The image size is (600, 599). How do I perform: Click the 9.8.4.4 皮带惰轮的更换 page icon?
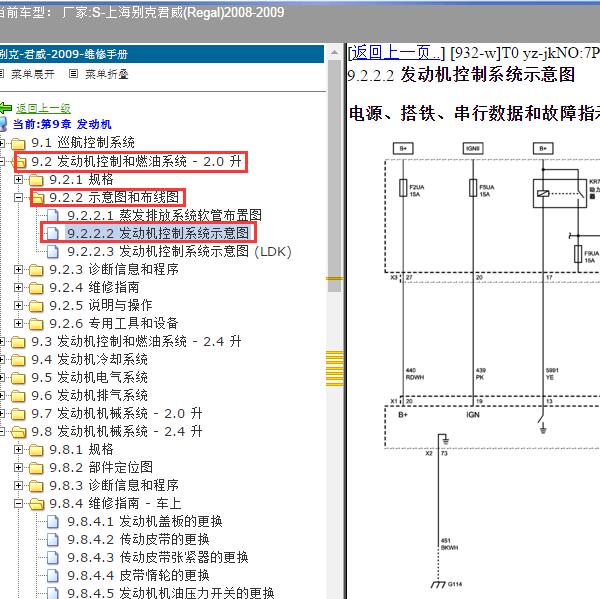pyautogui.click(x=53, y=575)
